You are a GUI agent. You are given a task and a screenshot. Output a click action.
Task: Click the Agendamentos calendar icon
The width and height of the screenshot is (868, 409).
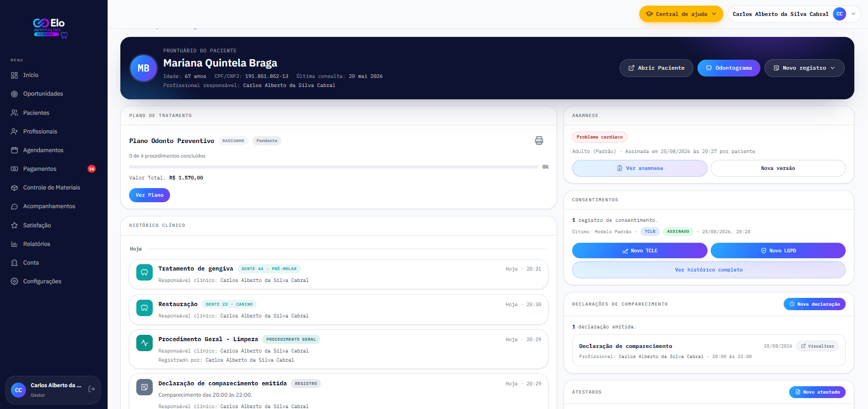[15, 150]
